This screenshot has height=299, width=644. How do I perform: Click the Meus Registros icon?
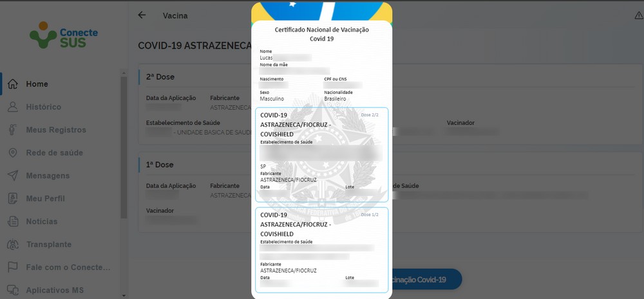pos(13,130)
